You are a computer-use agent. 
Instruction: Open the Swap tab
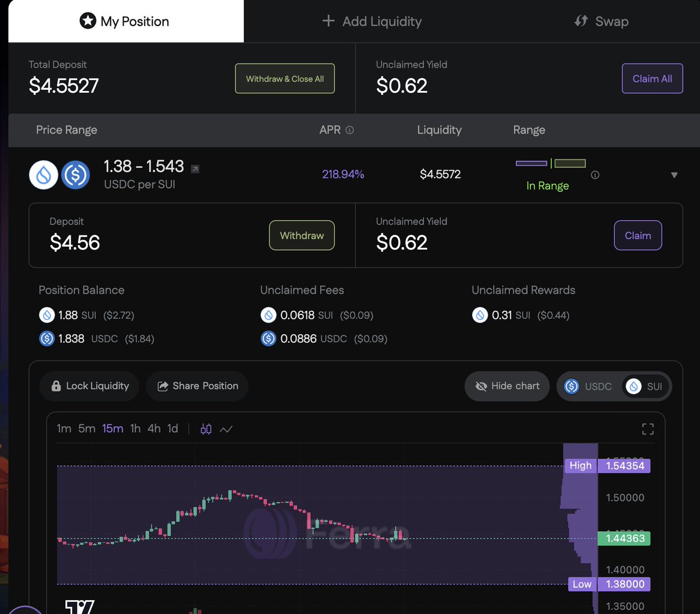tap(600, 22)
